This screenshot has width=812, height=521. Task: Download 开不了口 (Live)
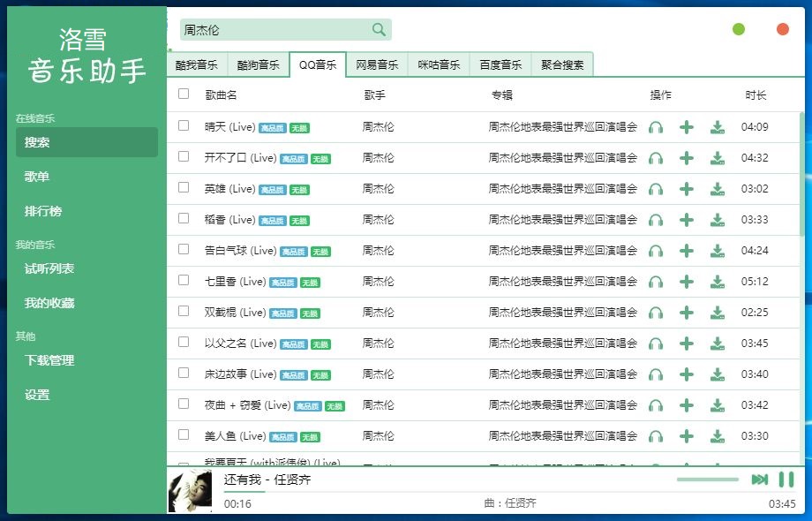[718, 158]
